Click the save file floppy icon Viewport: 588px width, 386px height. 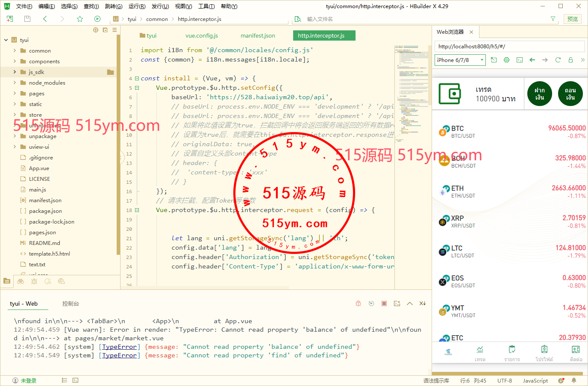pos(27,19)
